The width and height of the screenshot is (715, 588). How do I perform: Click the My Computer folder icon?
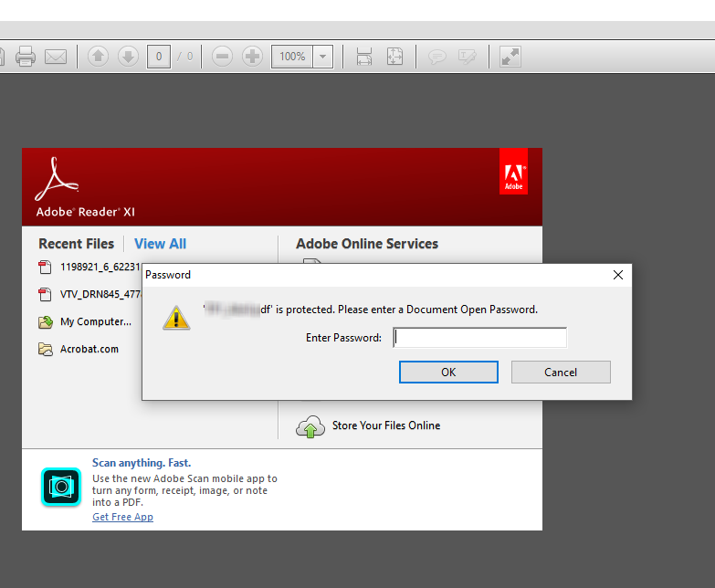point(45,321)
